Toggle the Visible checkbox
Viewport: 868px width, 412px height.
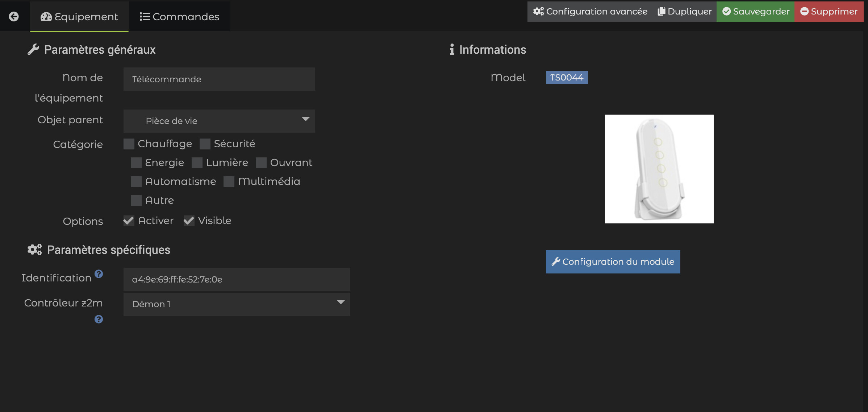tap(189, 221)
